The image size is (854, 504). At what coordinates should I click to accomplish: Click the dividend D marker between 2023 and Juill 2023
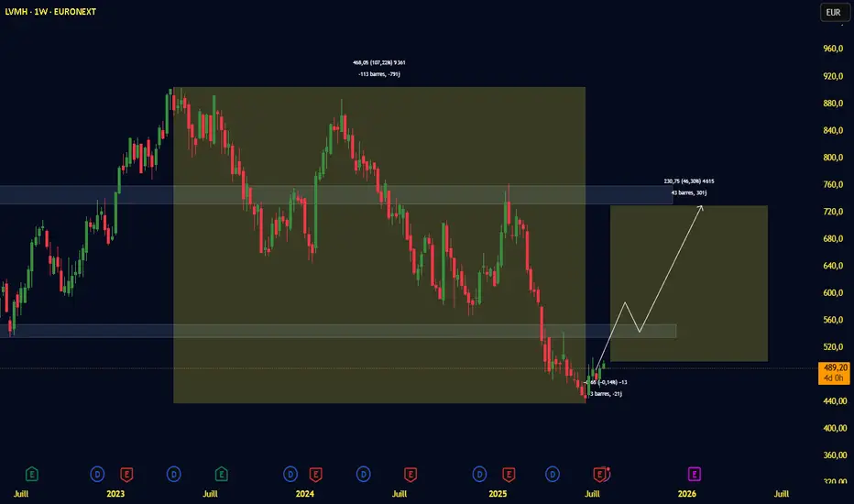[174, 474]
